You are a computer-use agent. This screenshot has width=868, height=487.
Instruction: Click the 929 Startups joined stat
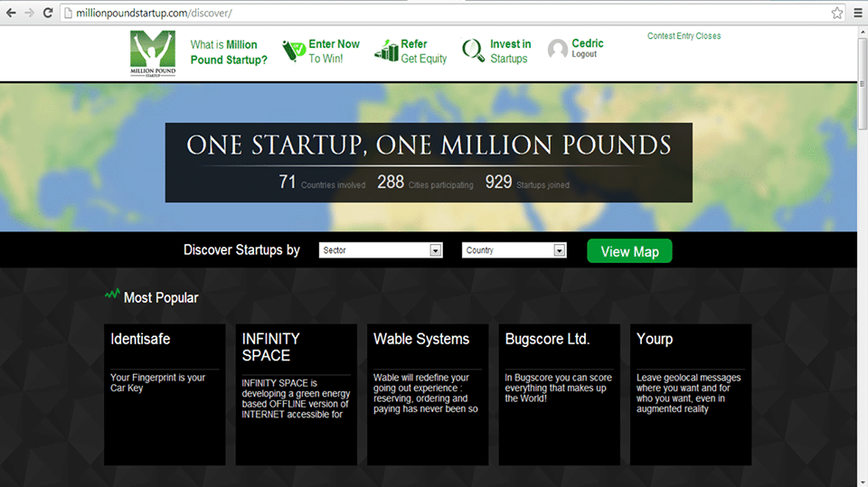pos(527,183)
